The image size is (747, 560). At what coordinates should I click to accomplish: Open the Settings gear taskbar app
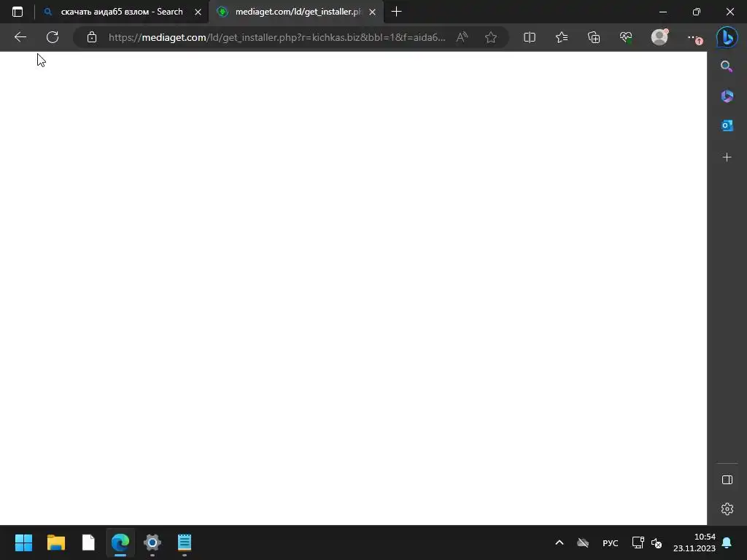(x=152, y=542)
